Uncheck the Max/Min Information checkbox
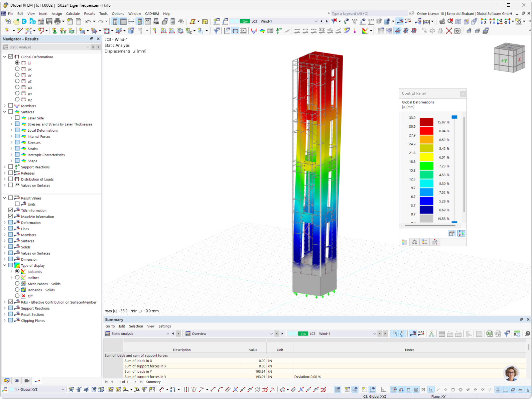This screenshot has width=532, height=399. 11,216
